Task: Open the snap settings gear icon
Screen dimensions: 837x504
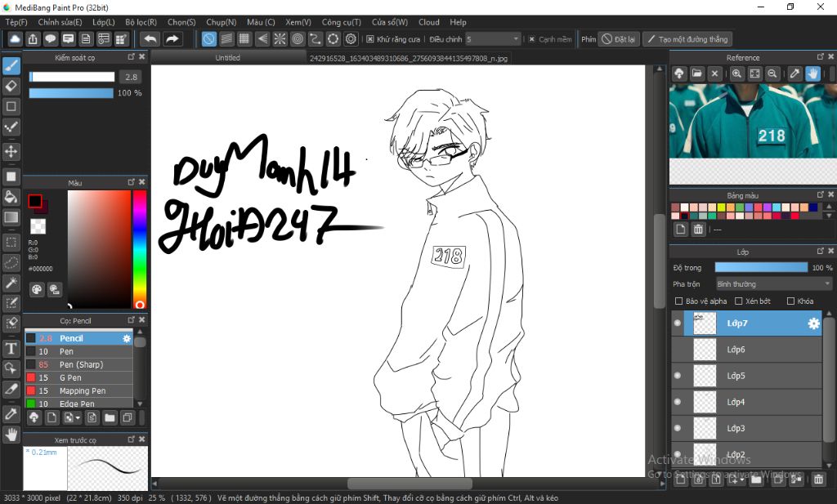Action: point(351,39)
